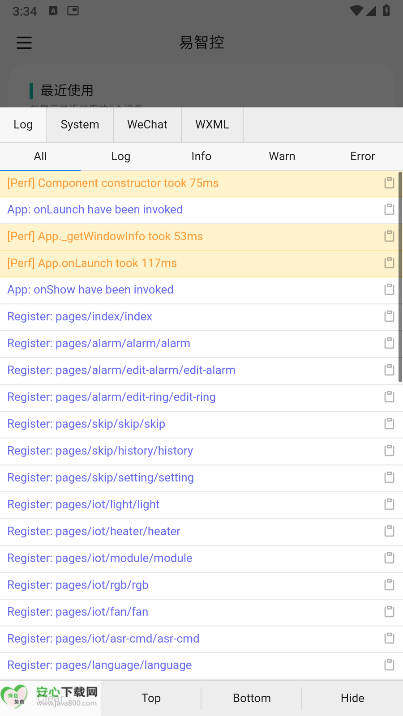Image resolution: width=403 pixels, height=716 pixels.
Task: Copy the _getWindowInfo took 53ms entry
Action: pyautogui.click(x=389, y=236)
